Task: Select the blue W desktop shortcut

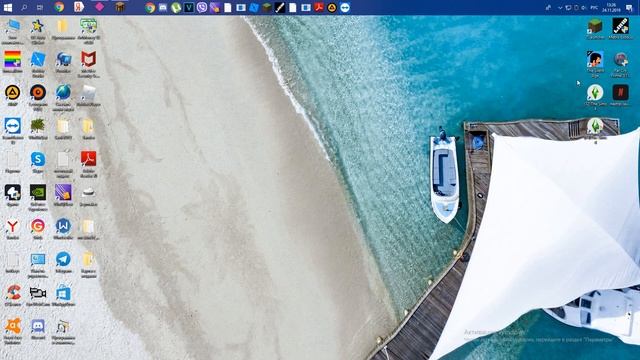Action: pos(63,229)
